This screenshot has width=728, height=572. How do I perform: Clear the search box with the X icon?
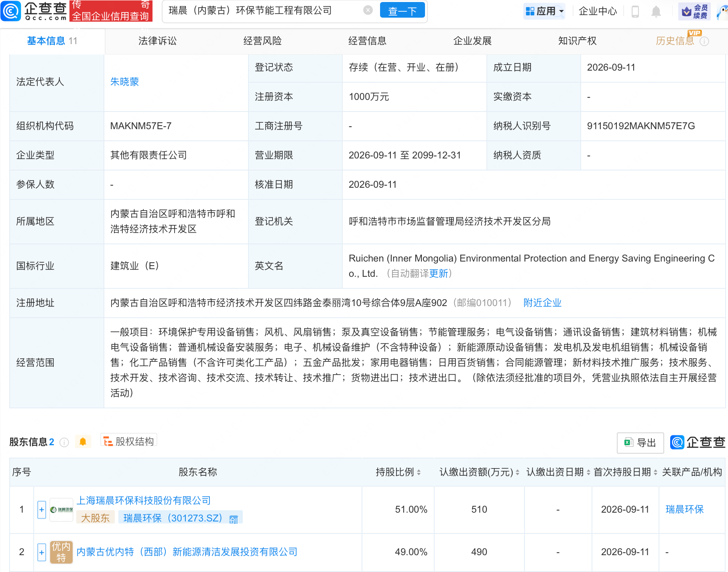368,10
